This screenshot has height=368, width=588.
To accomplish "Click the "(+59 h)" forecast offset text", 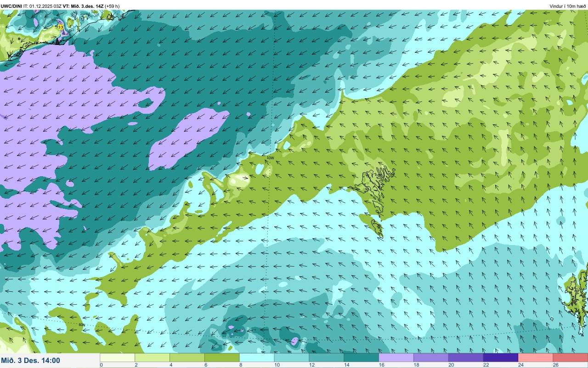I will tap(112, 6).
